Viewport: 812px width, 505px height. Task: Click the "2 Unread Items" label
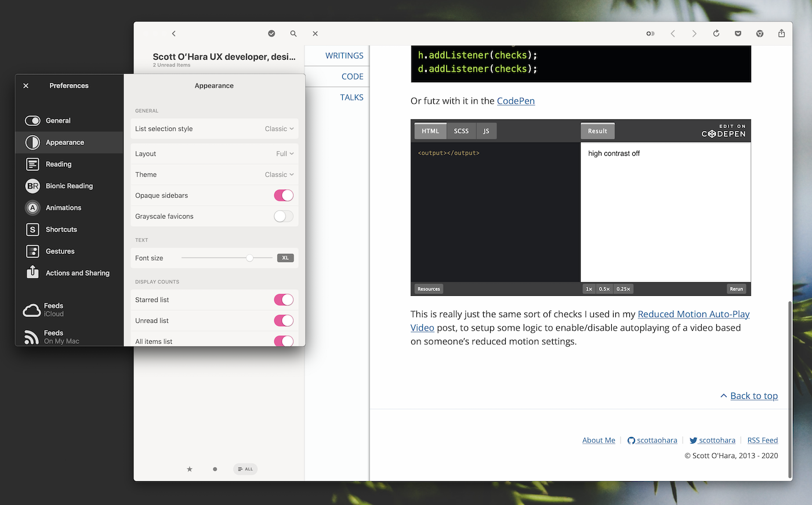pyautogui.click(x=172, y=65)
